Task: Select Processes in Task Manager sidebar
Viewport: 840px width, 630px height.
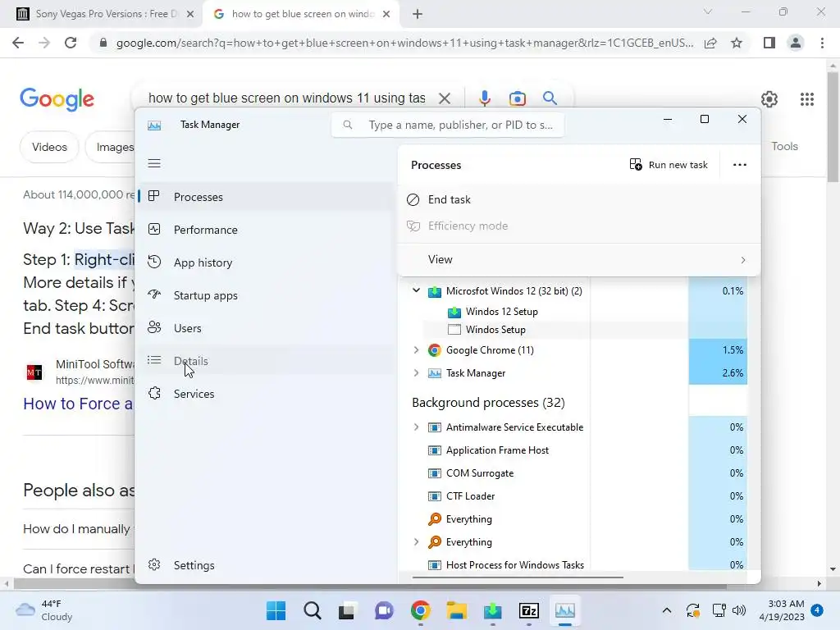Action: click(265, 197)
